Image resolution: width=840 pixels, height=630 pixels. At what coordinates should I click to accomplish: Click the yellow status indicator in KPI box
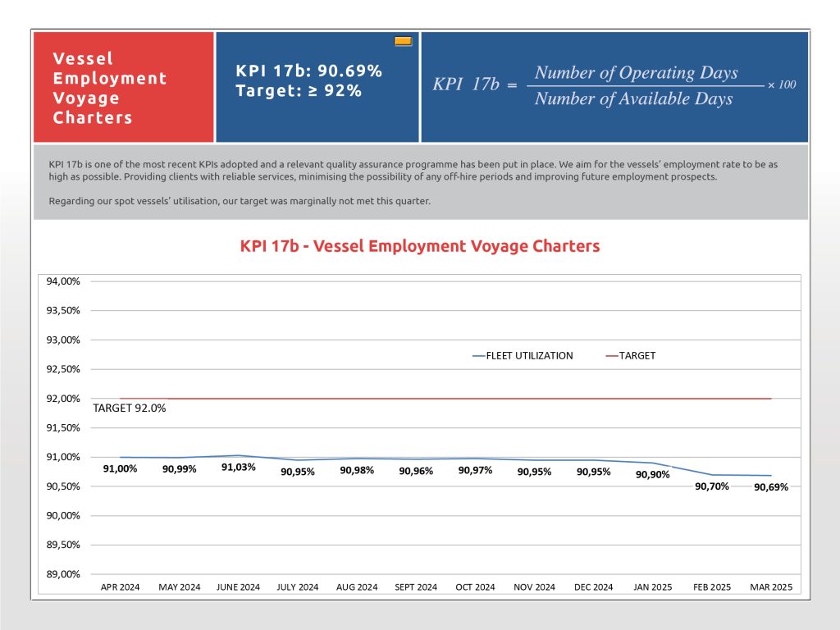pyautogui.click(x=403, y=41)
